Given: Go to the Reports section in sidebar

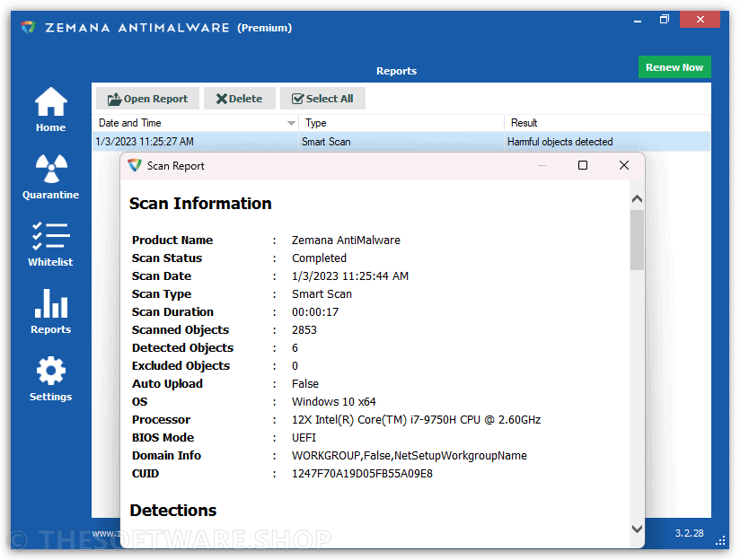Looking at the screenshot, I should coord(50,311).
